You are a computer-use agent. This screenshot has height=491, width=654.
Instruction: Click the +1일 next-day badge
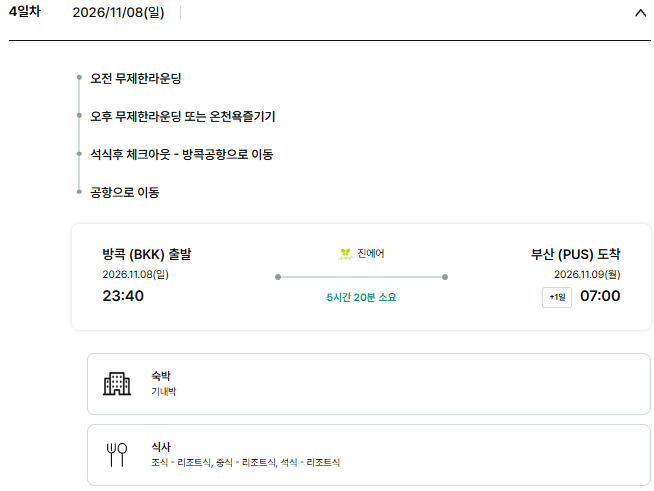coord(557,297)
